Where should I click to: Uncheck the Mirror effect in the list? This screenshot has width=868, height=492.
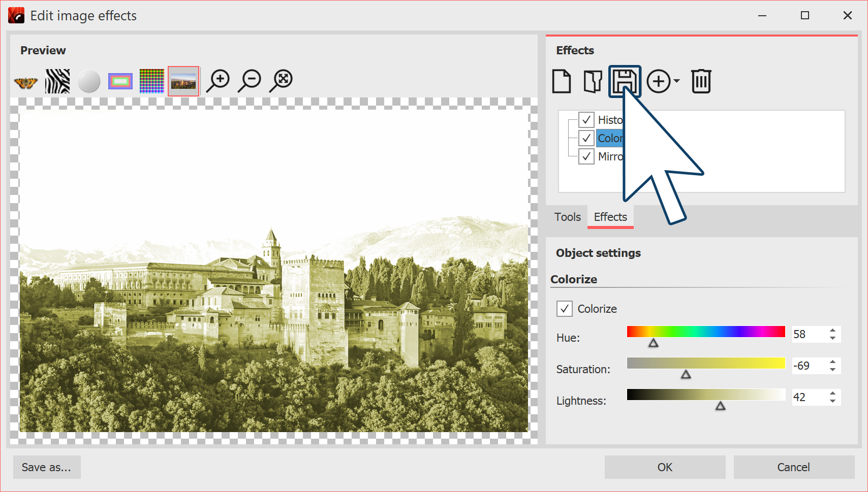pyautogui.click(x=586, y=156)
